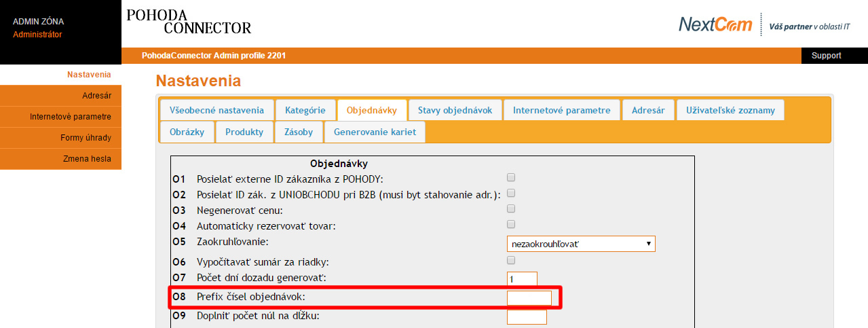The width and height of the screenshot is (868, 328).
Task: Switch to Všeobecné nastavenia tab
Action: tap(216, 110)
